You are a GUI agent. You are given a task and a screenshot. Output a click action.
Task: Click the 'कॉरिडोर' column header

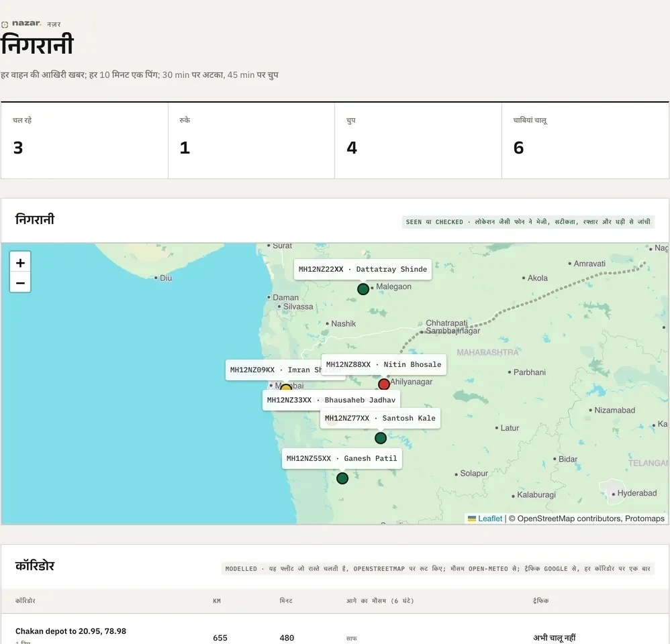[x=26, y=601]
